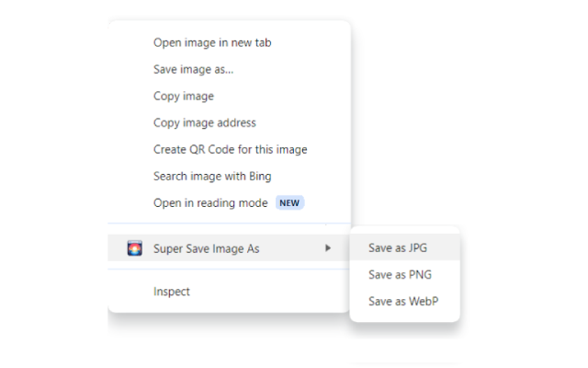588x368 pixels.
Task: Search image with Bing
Action: pos(212,176)
